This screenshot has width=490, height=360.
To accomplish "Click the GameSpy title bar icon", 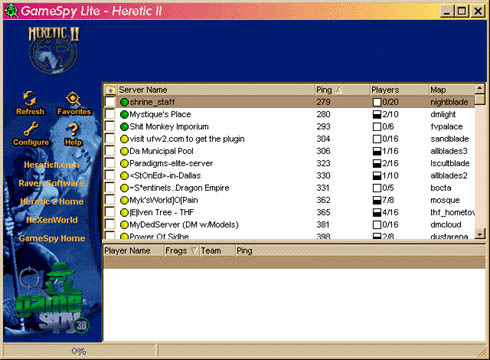I will coord(11,11).
